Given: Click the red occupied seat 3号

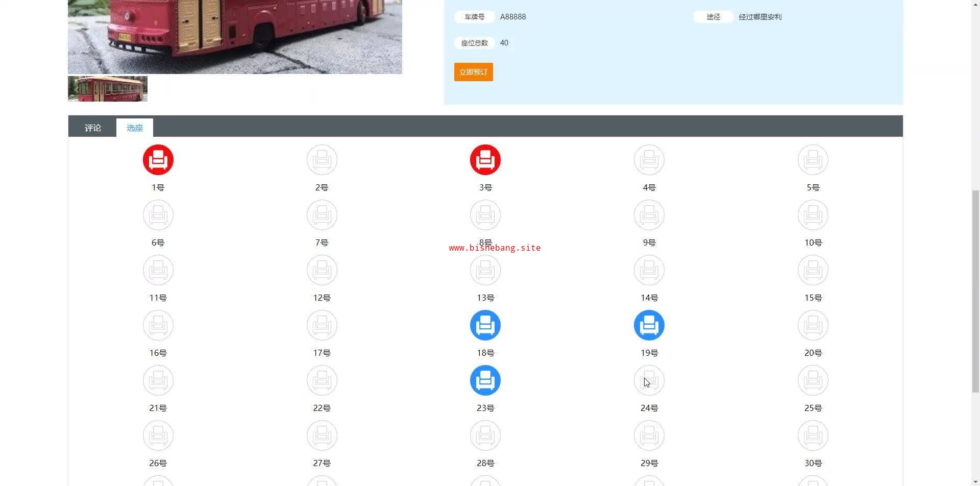Looking at the screenshot, I should [485, 160].
